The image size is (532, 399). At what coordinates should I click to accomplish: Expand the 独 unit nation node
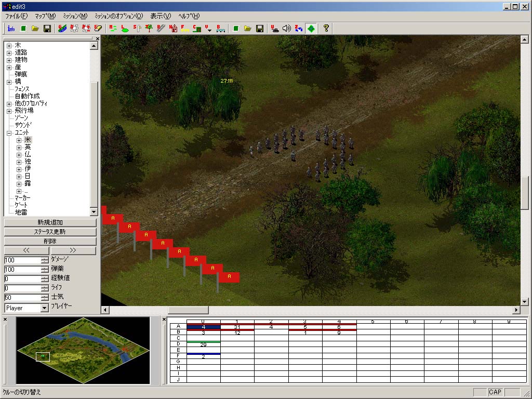19,162
